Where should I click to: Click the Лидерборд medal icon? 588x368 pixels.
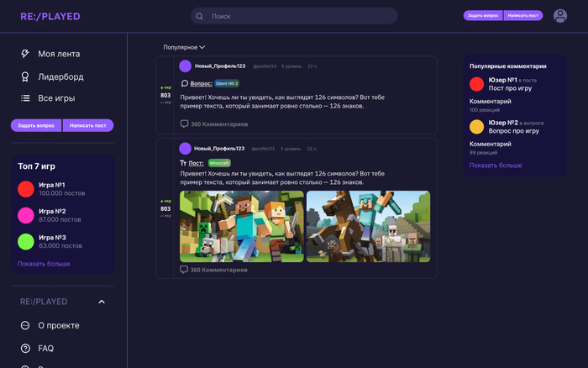click(25, 76)
